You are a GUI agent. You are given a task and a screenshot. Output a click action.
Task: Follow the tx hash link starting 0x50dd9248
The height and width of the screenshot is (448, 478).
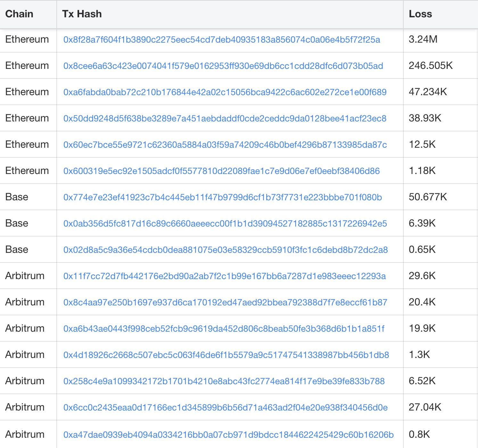[225, 119]
